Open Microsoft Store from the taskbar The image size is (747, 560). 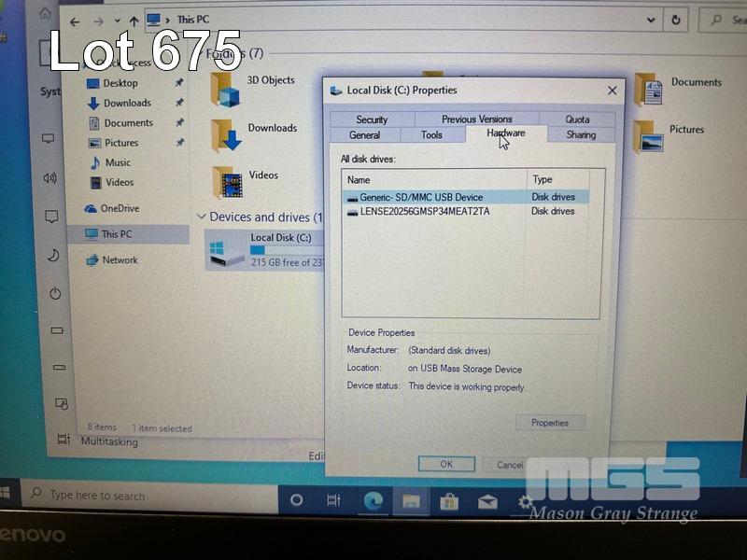[448, 501]
